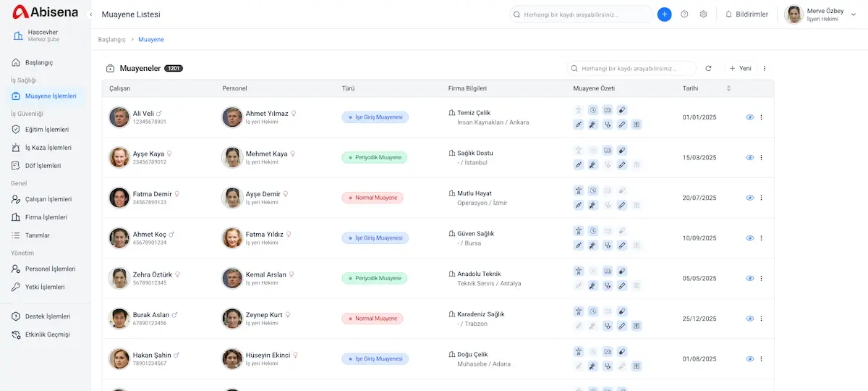
Task: View Ali Veli's exam with eye icon
Action: [750, 117]
